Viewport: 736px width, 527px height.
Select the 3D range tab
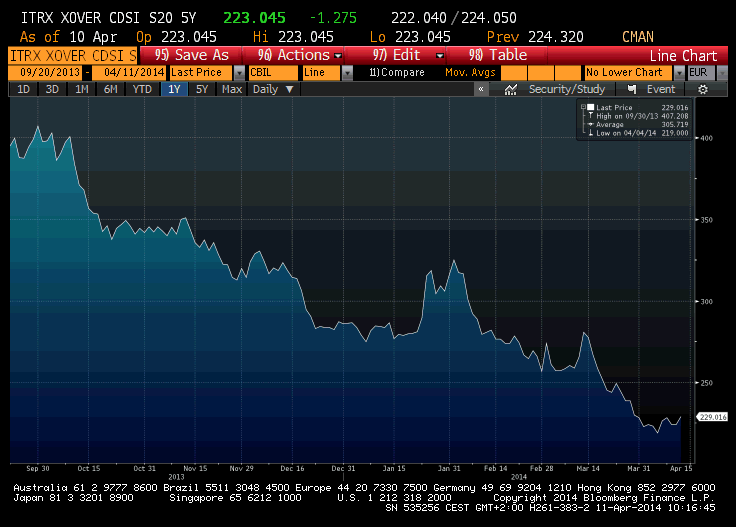[x=52, y=89]
